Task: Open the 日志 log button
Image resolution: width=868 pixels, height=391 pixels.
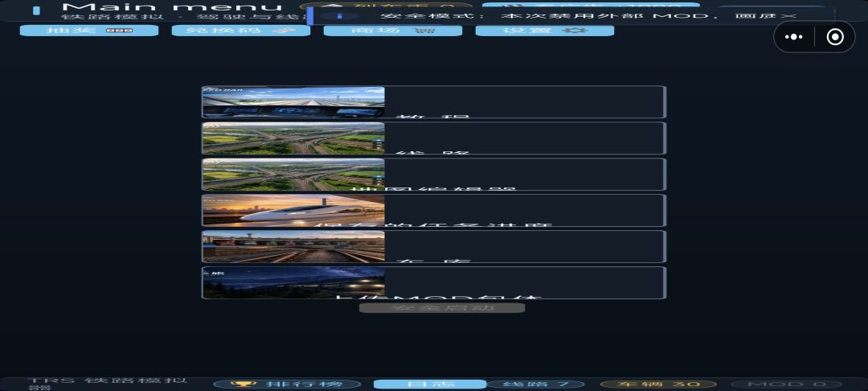Action: (430, 385)
